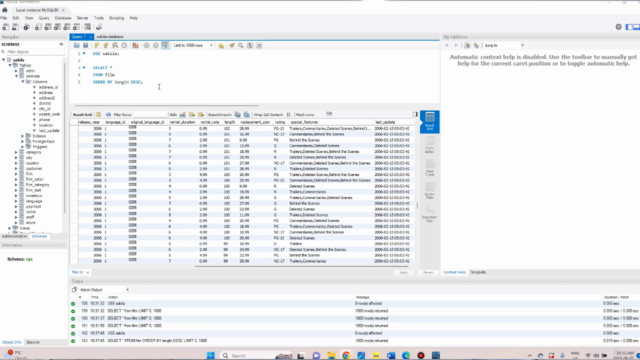640x360 pixels.
Task: Save the SQL script to file
Action: tap(85, 45)
